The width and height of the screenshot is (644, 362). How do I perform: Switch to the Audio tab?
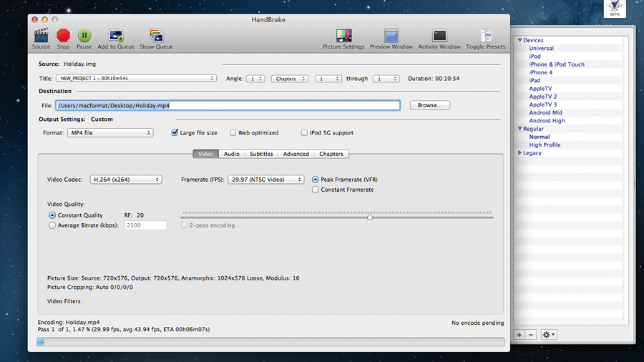coord(231,154)
